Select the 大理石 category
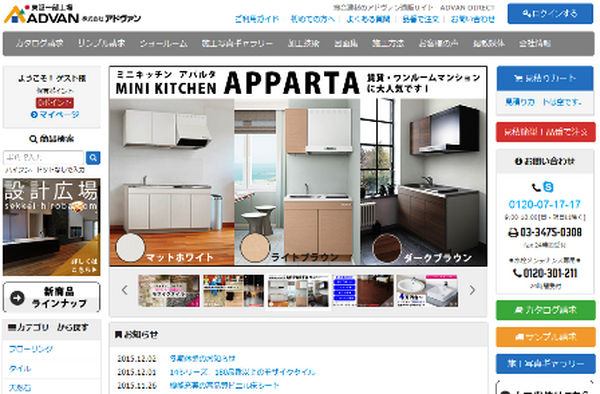The height and width of the screenshot is (394, 600). (x=20, y=388)
